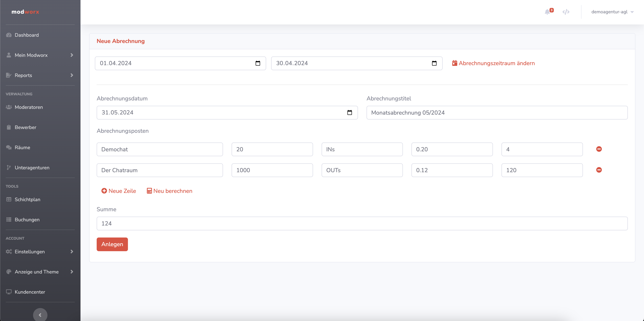This screenshot has width=644, height=321.
Task: Delete the Der Chatraum billing row
Action: click(599, 170)
